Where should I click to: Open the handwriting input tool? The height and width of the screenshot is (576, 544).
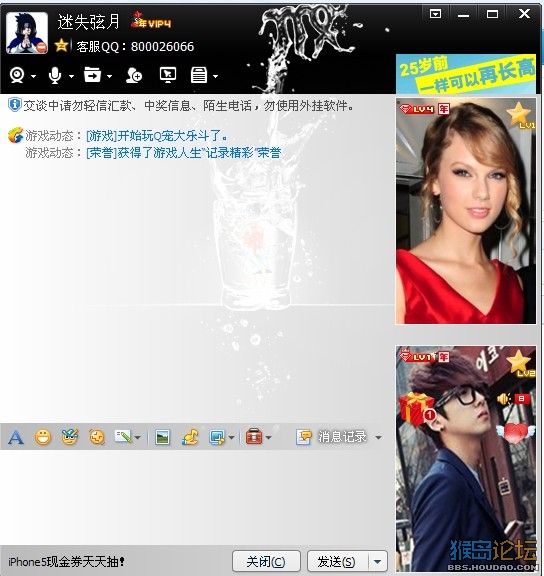(x=123, y=437)
